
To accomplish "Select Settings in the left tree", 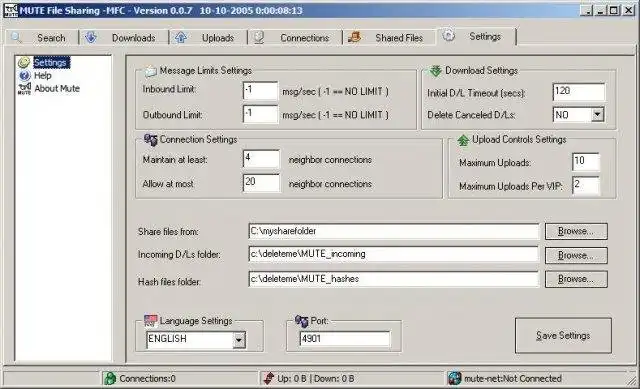I will 51,62.
